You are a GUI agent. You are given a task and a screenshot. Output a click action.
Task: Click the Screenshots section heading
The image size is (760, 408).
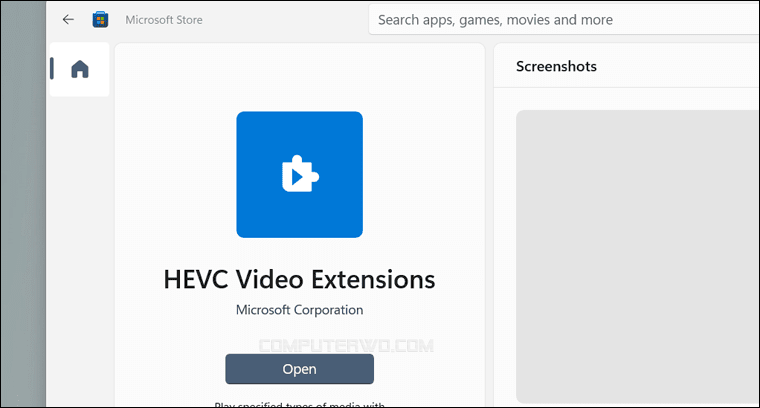(556, 66)
